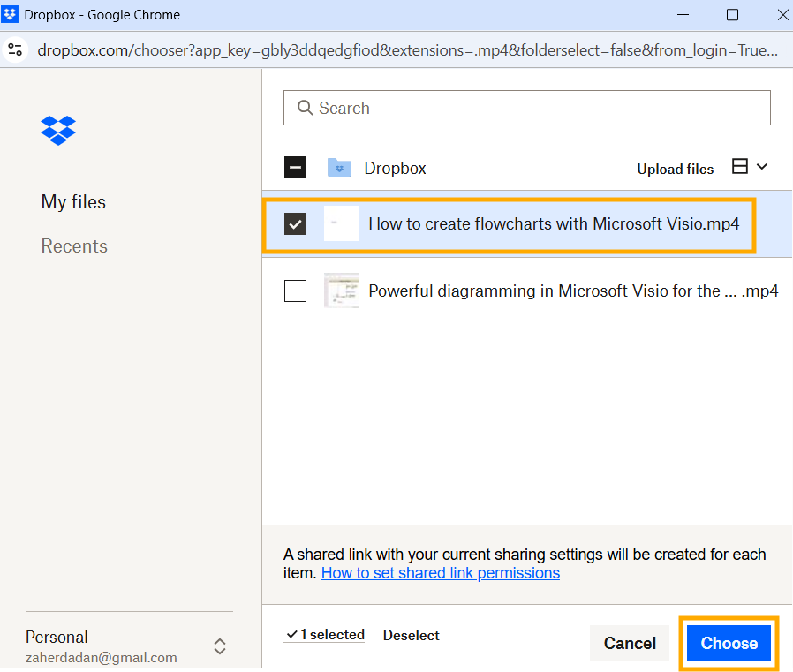Image resolution: width=793 pixels, height=672 pixels.
Task: Click the Powerful diagramming video thumbnail
Action: (342, 291)
